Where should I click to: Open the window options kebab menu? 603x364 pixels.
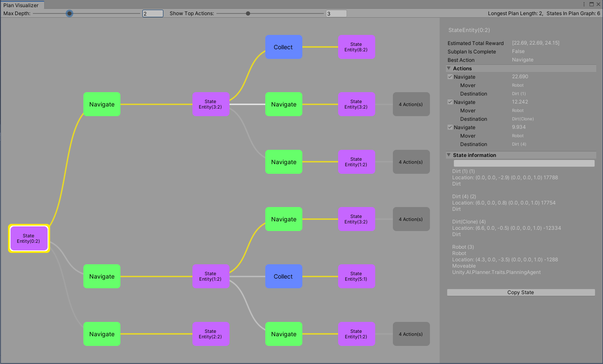tap(584, 4)
